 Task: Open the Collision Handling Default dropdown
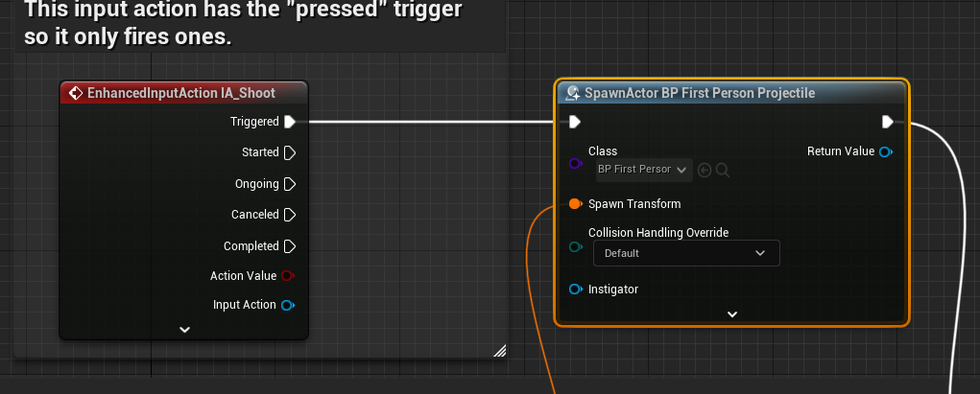tap(686, 253)
